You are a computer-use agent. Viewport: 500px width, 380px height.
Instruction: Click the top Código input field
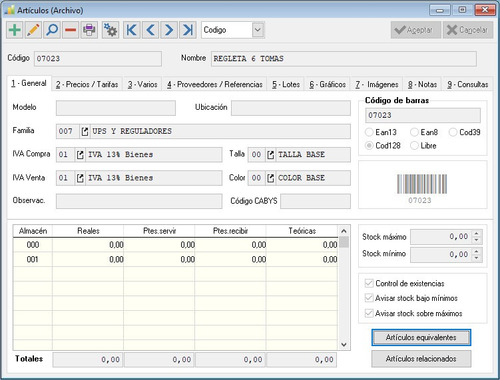[x=98, y=59]
